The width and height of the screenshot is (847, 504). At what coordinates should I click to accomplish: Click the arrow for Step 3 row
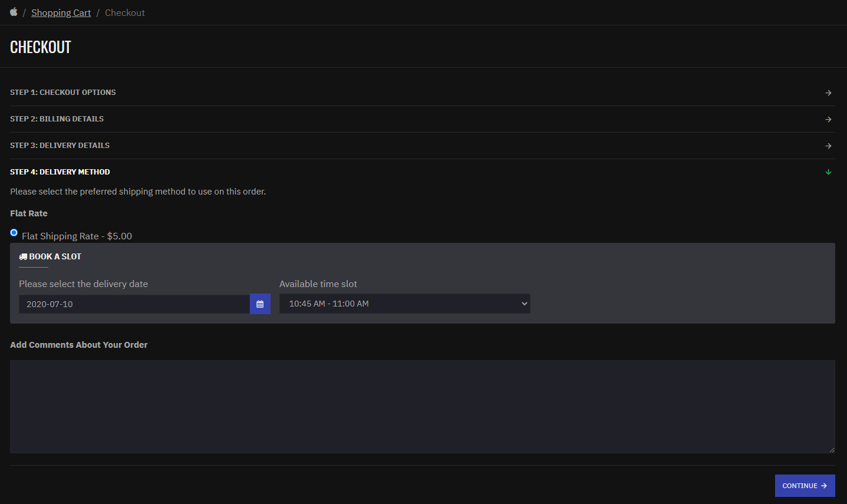[828, 146]
